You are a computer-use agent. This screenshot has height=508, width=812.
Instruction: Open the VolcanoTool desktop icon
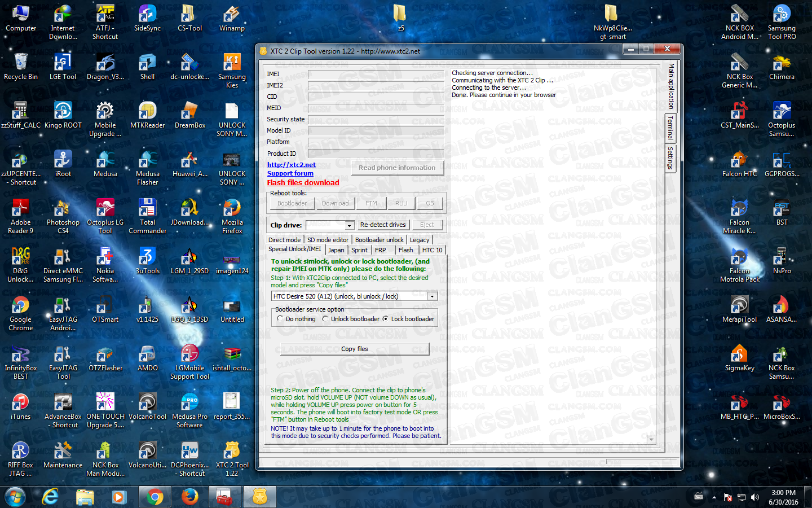[x=147, y=406]
